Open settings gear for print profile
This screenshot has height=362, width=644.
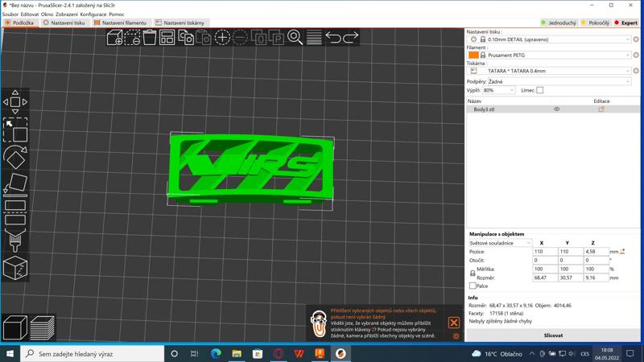coord(636,39)
